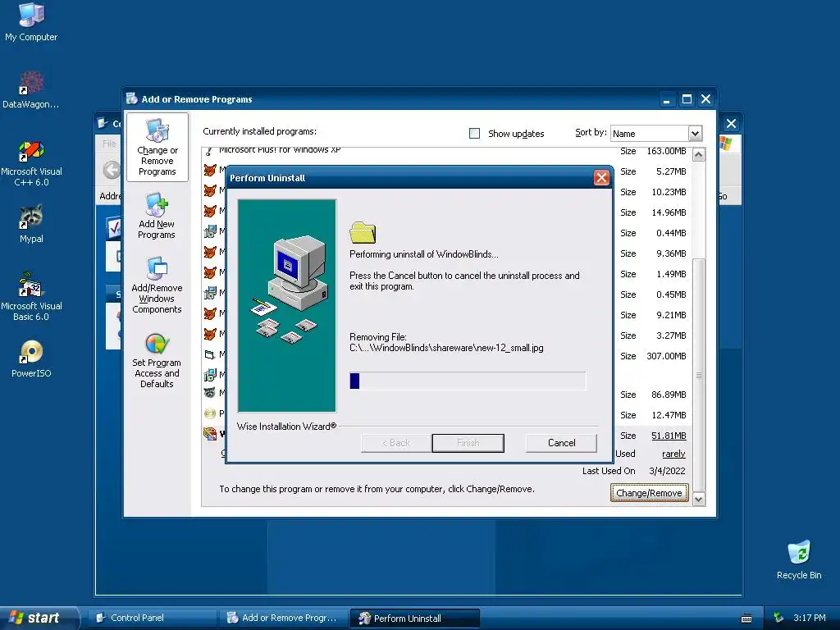Click the program list scrollbar thumb
Screen dimensions: 840x630
pyautogui.click(x=699, y=375)
